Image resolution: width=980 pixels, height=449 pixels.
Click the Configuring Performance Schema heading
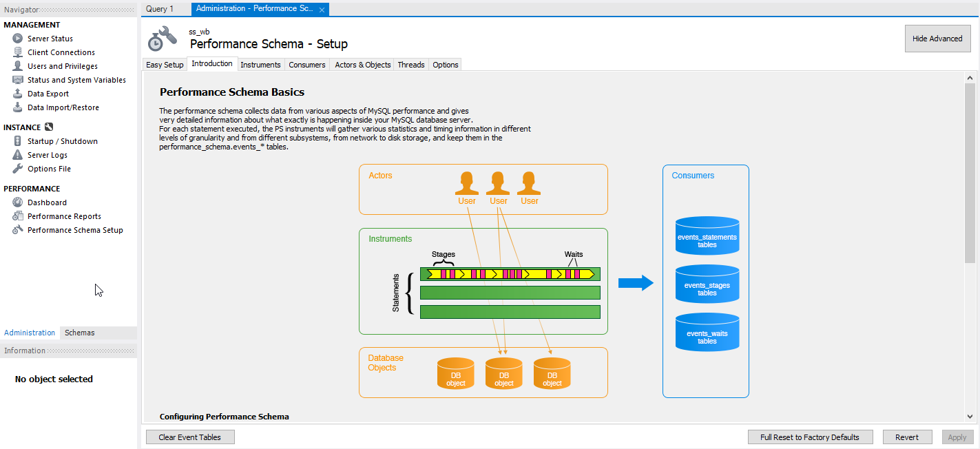pos(225,417)
